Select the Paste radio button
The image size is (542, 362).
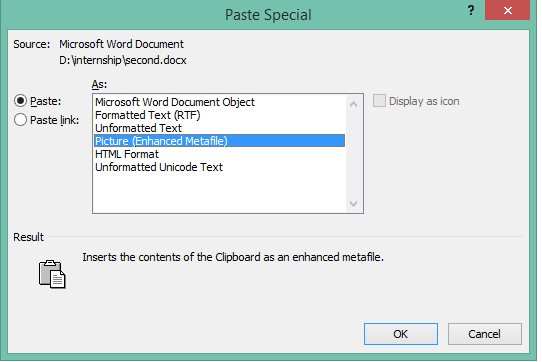coord(20,101)
